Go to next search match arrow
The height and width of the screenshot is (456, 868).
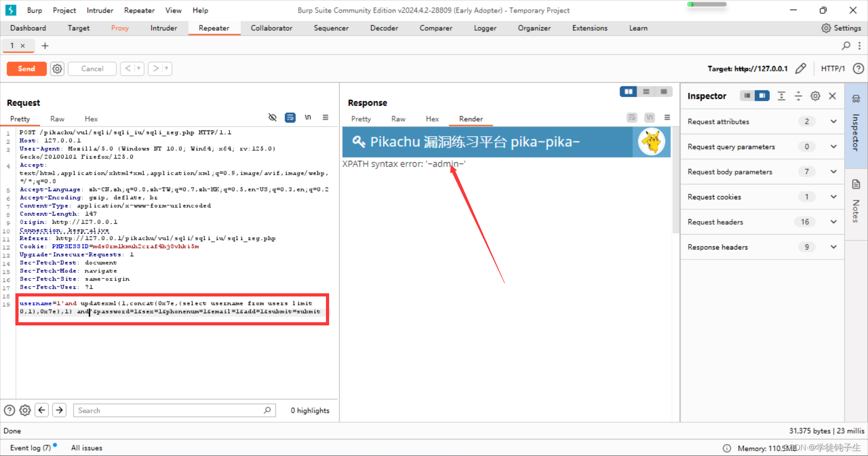pyautogui.click(x=59, y=410)
